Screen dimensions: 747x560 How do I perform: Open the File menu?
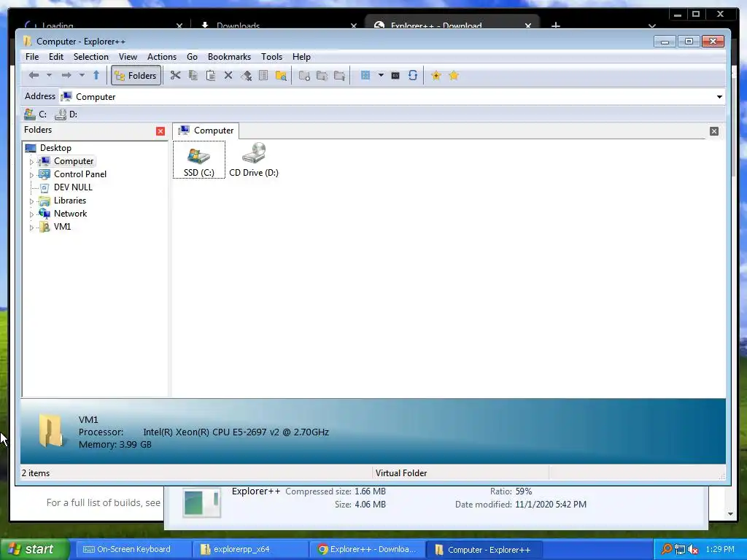(32, 57)
